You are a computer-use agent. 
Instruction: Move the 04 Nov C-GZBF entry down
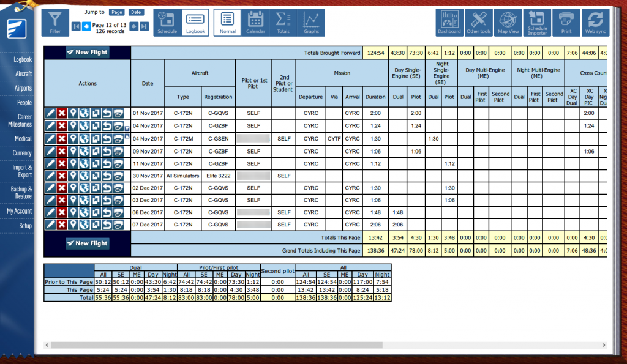[126, 128]
